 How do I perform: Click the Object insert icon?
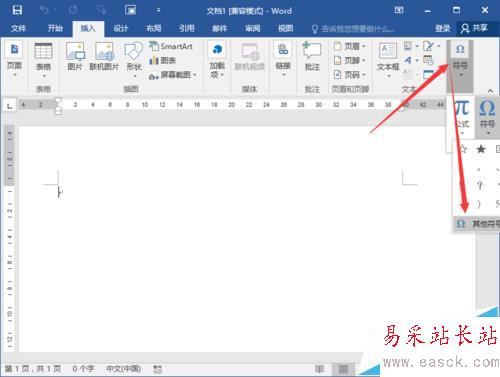pyautogui.click(x=428, y=74)
